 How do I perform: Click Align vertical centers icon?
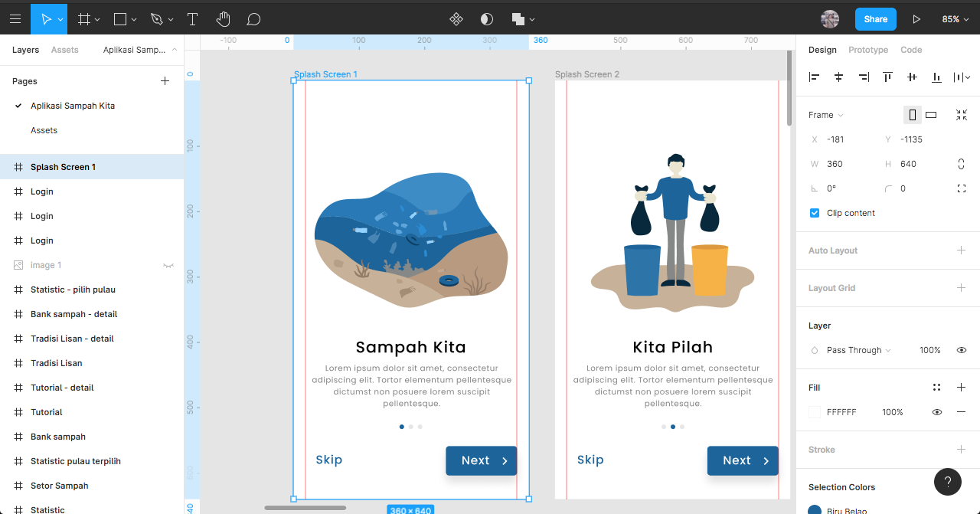point(912,77)
